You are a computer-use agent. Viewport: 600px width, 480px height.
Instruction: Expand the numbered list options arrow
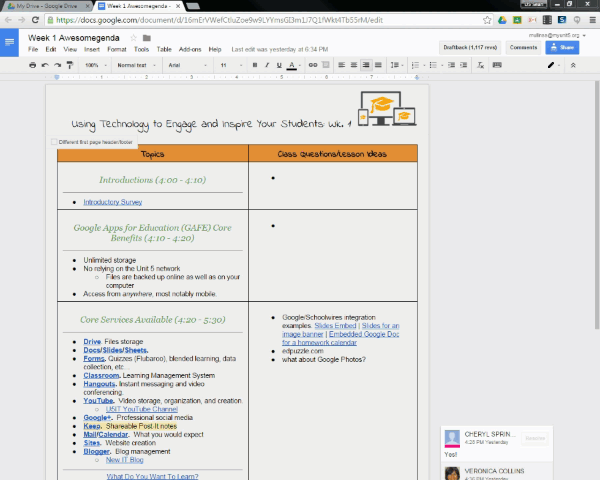click(x=424, y=65)
